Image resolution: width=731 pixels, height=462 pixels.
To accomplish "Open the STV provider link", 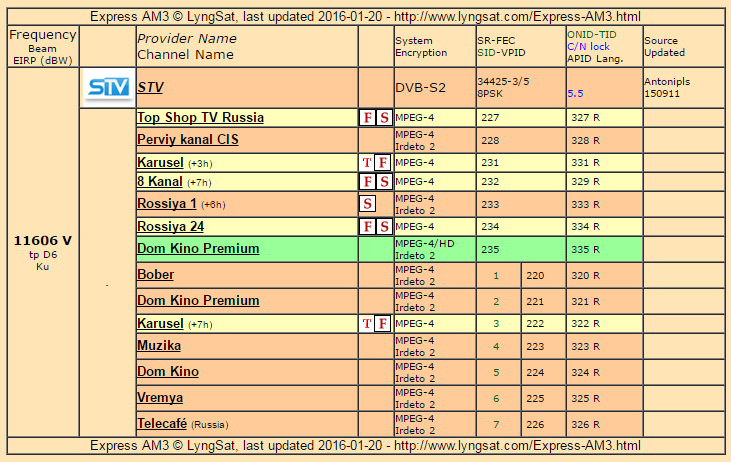I will point(150,88).
